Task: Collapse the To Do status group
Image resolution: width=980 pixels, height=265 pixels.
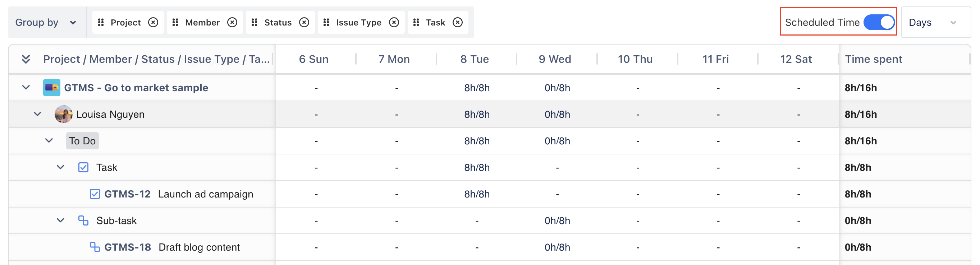Action: (x=49, y=140)
